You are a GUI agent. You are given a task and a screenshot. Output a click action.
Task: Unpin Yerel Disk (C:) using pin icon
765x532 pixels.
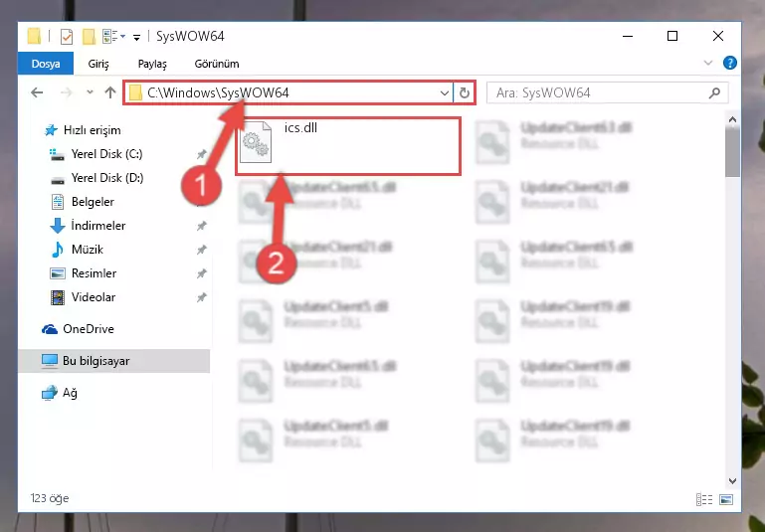pos(201,154)
